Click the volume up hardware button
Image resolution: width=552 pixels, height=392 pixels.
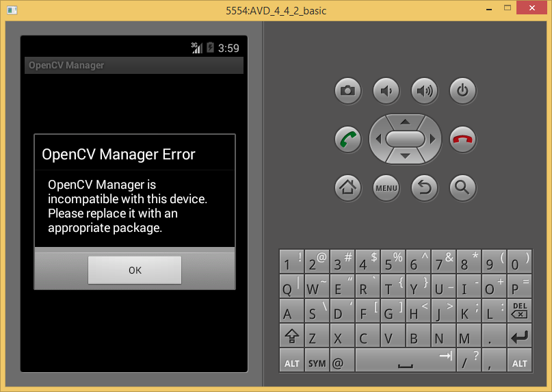click(424, 90)
